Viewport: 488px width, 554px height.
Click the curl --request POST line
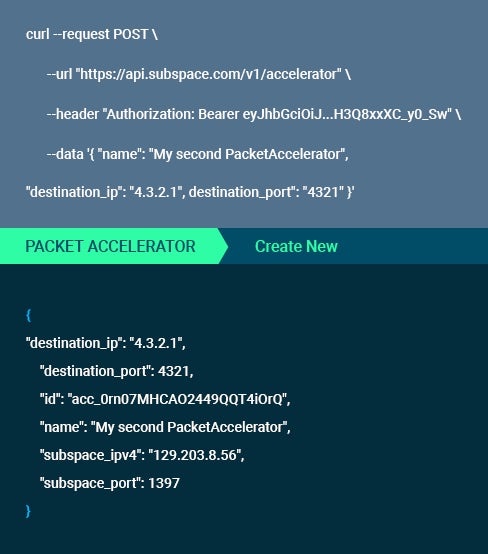[92, 35]
